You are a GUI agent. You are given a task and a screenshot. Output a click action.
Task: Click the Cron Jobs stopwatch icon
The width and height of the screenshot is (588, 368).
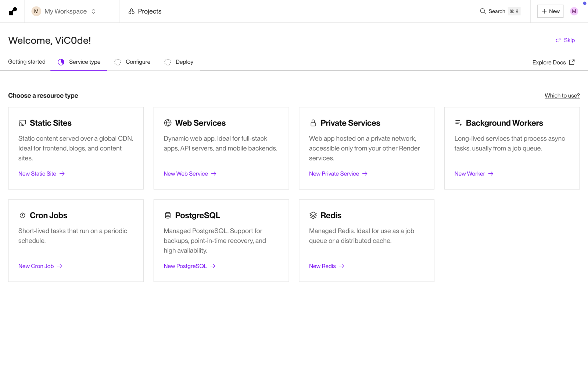pyautogui.click(x=22, y=215)
